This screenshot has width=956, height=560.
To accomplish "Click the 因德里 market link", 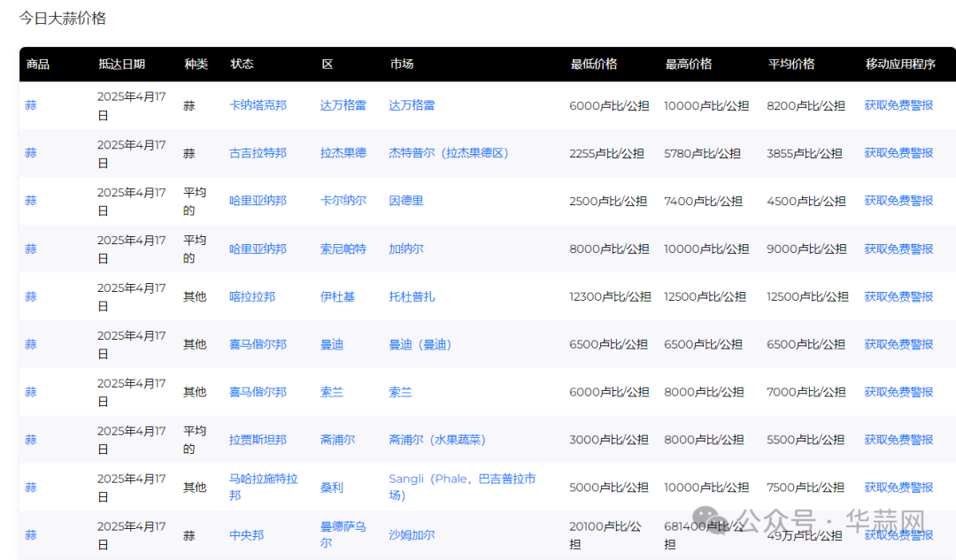I will [406, 201].
